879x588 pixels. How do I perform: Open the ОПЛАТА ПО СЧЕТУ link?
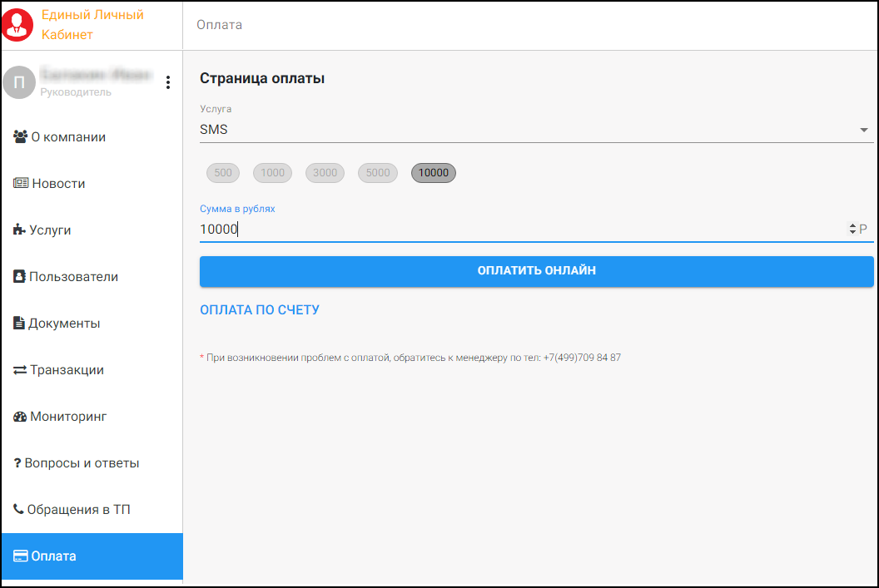[x=259, y=309]
